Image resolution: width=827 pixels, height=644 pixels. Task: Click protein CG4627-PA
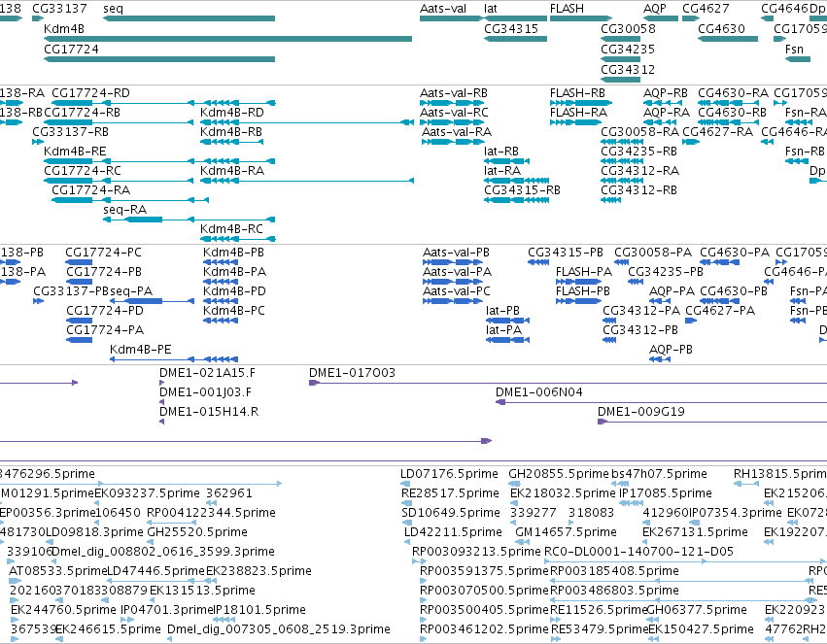[720, 311]
